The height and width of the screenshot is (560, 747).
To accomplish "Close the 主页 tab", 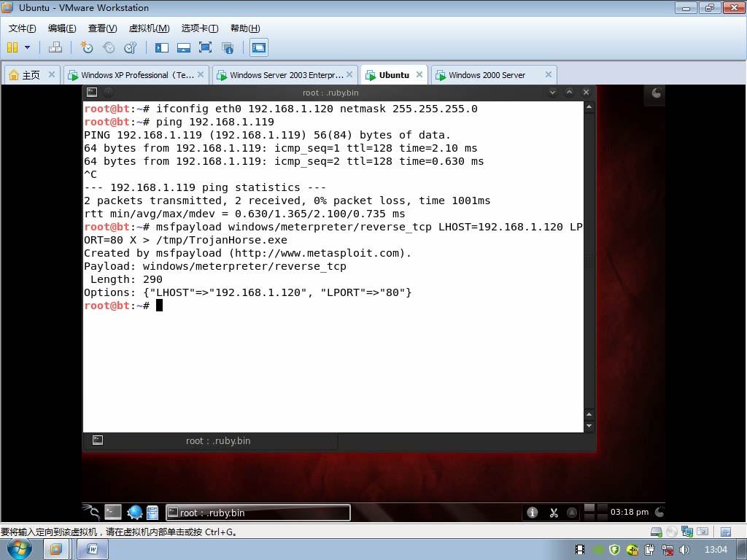I will coord(52,75).
